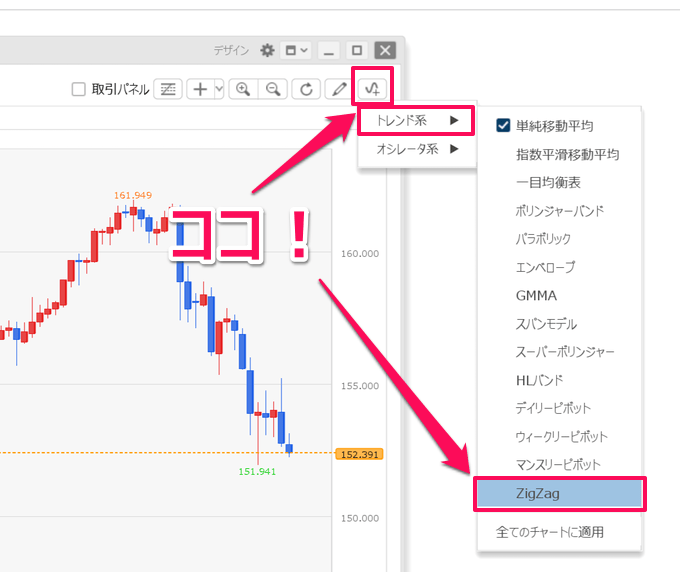680x572 pixels.
Task: Click the add indicator icon in toolbar
Action: click(372, 88)
